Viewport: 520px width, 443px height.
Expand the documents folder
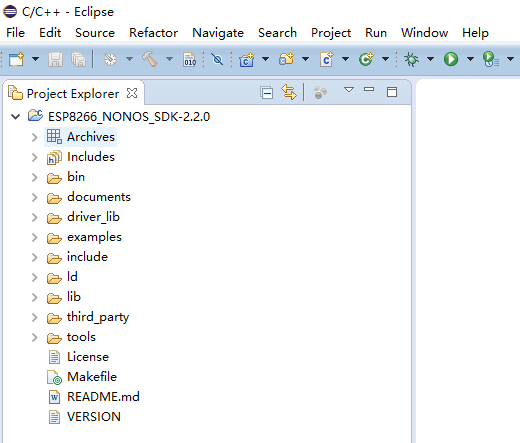(x=35, y=197)
